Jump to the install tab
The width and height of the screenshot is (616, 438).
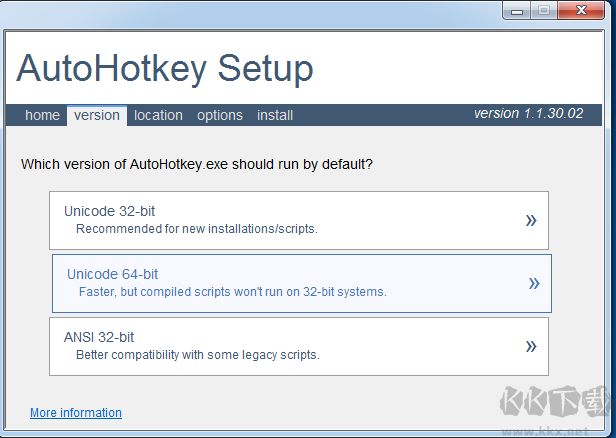point(275,115)
